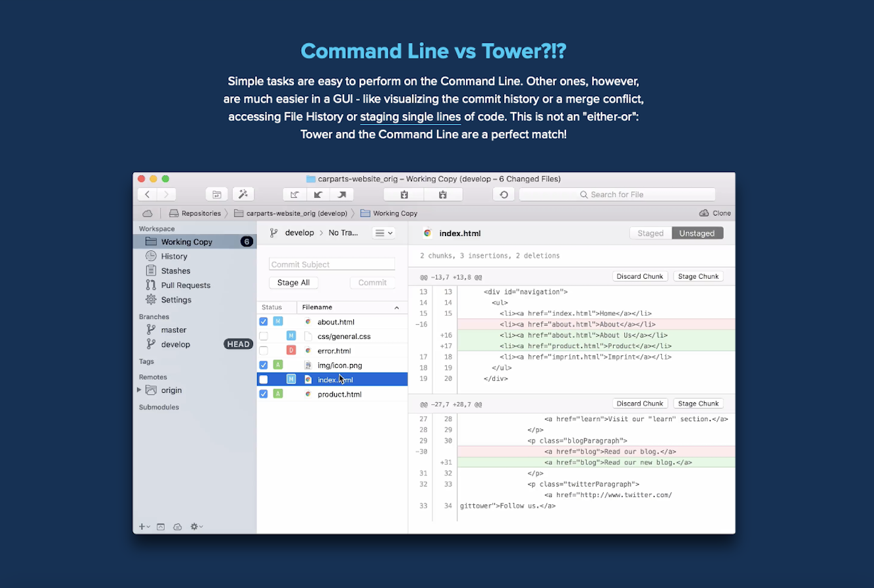Check the index.html staging checkbox
The height and width of the screenshot is (588, 874).
(x=264, y=380)
